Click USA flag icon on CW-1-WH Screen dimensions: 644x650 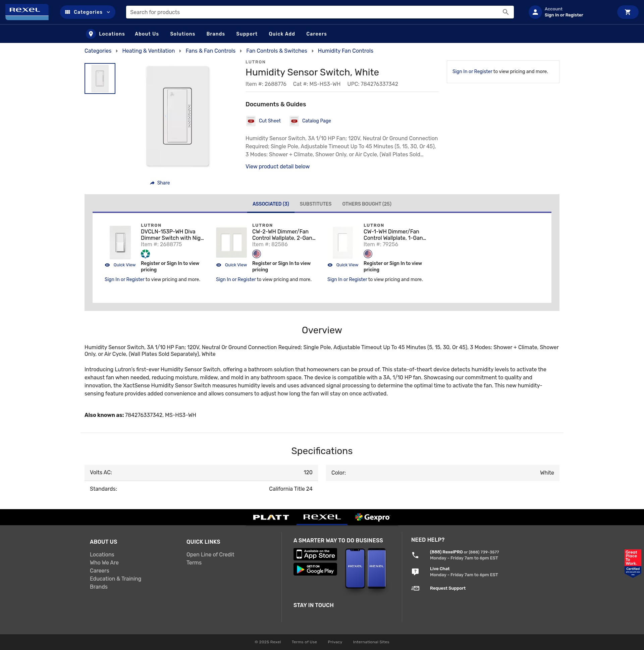(368, 254)
